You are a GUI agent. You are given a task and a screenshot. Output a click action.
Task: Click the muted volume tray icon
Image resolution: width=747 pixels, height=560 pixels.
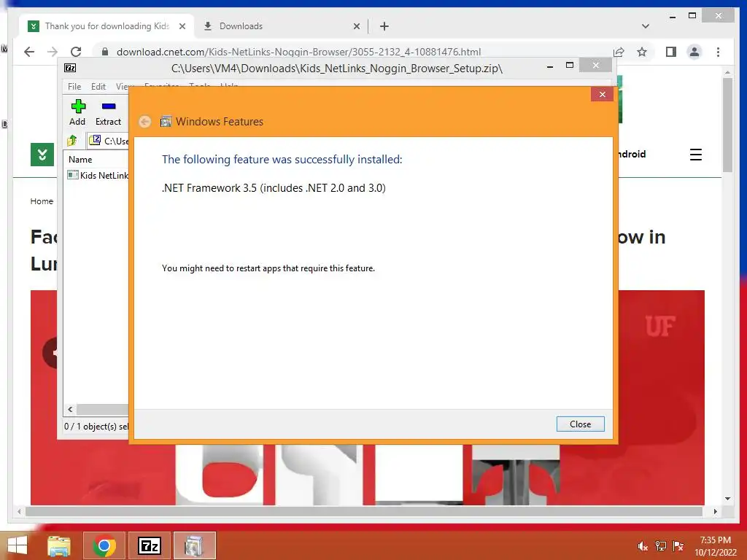[x=643, y=546]
